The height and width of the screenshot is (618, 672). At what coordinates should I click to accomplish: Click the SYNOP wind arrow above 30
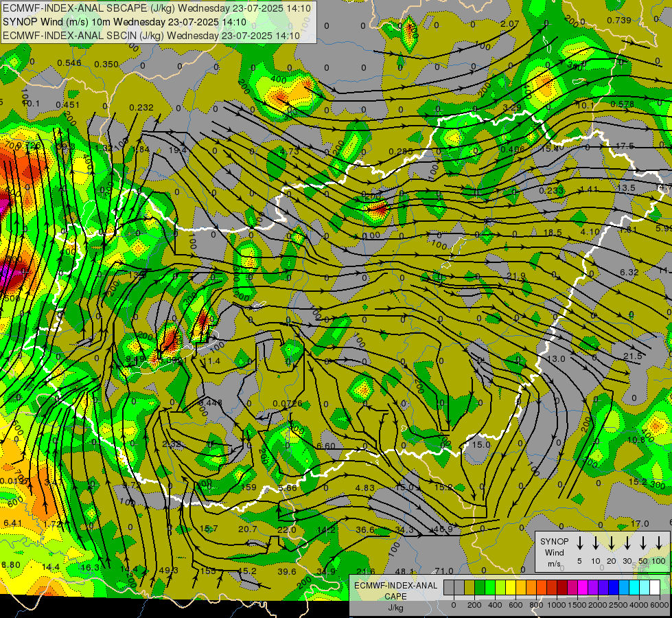click(x=627, y=543)
